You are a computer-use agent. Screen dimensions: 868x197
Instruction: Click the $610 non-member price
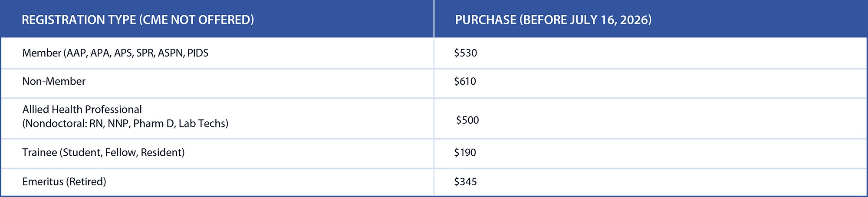465,81
